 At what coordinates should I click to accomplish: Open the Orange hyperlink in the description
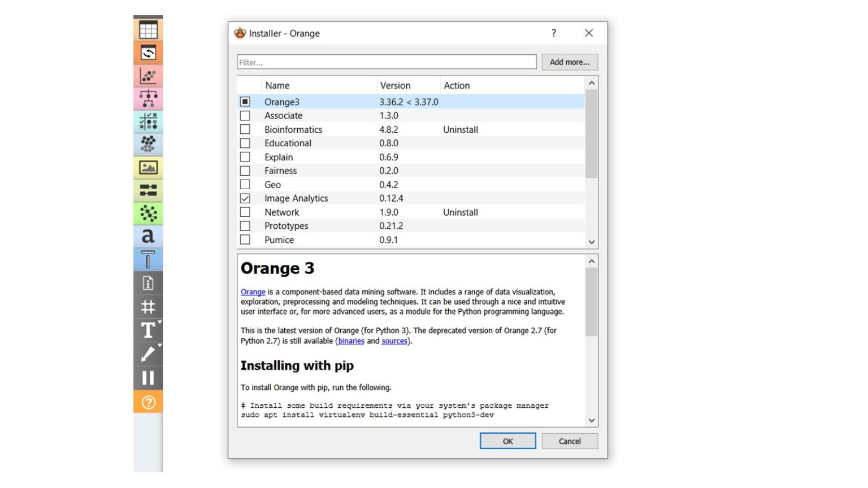(253, 292)
